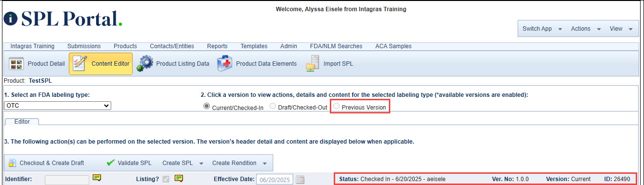Open the comment icon next to Identifier field
The width and height of the screenshot is (644, 185).
coord(97,179)
